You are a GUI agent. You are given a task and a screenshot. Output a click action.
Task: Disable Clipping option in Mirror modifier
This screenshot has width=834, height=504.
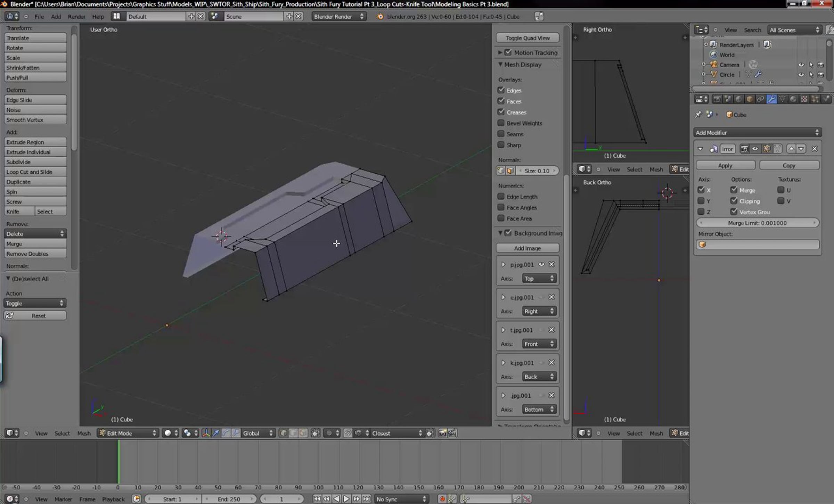(x=734, y=201)
